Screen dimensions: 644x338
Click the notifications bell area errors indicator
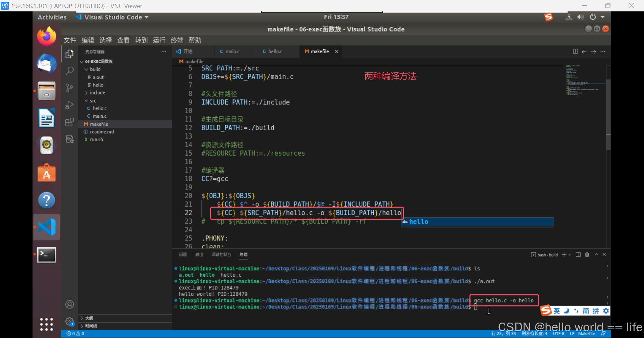[x=75, y=333]
